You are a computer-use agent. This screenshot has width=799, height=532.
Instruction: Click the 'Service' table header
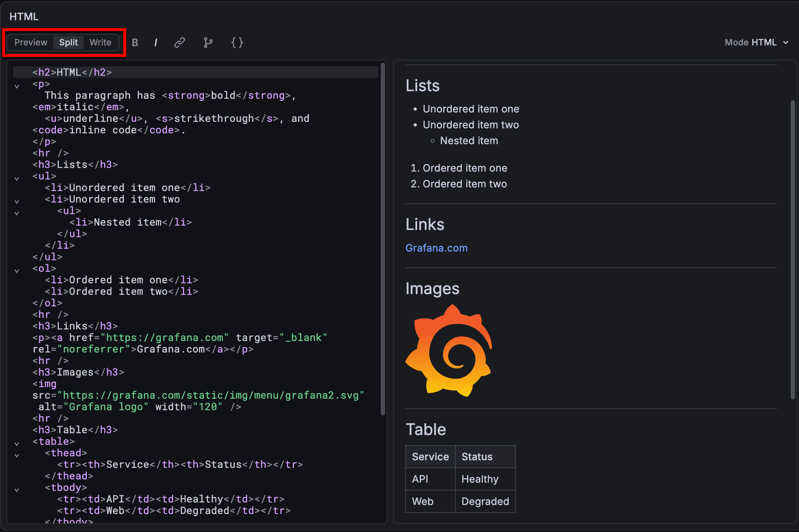[x=431, y=457]
